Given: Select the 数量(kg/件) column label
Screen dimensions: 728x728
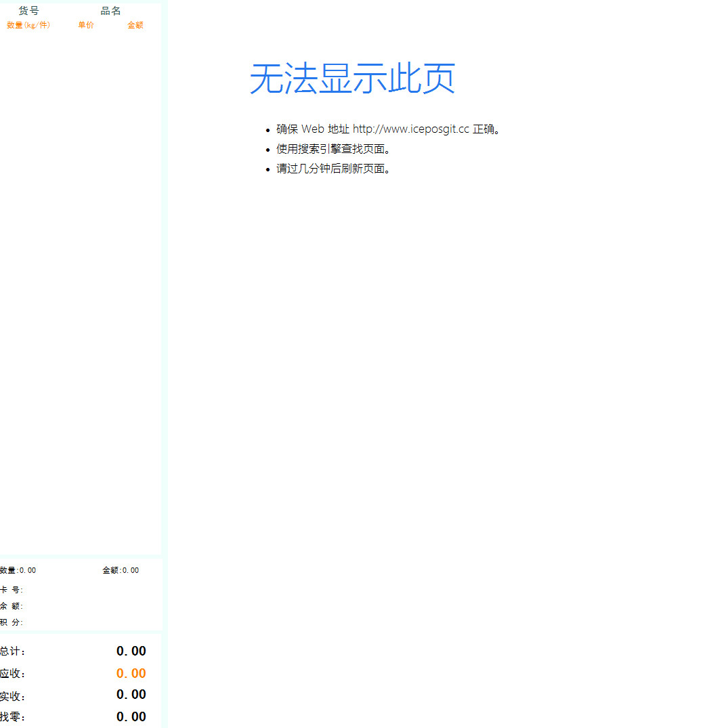Looking at the screenshot, I should [28, 25].
